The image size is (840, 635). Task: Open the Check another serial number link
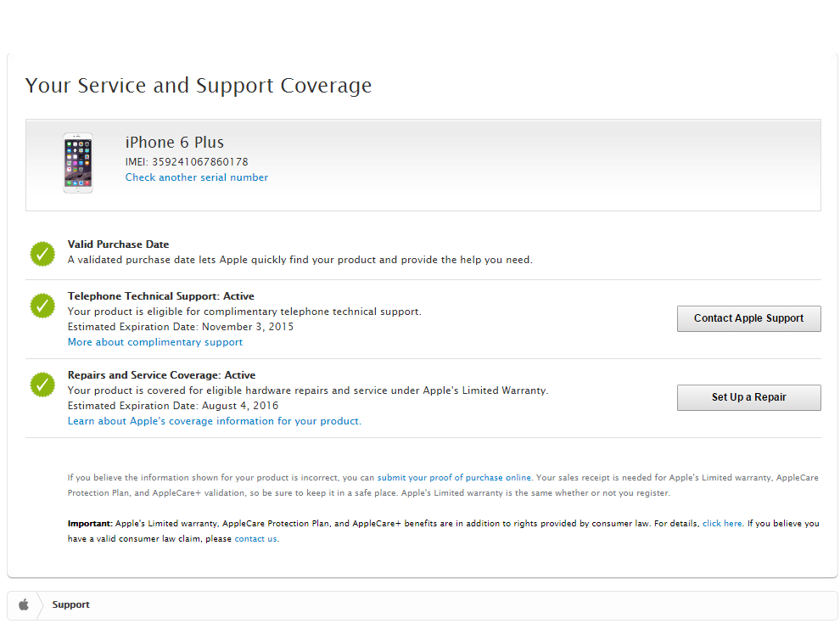[196, 177]
